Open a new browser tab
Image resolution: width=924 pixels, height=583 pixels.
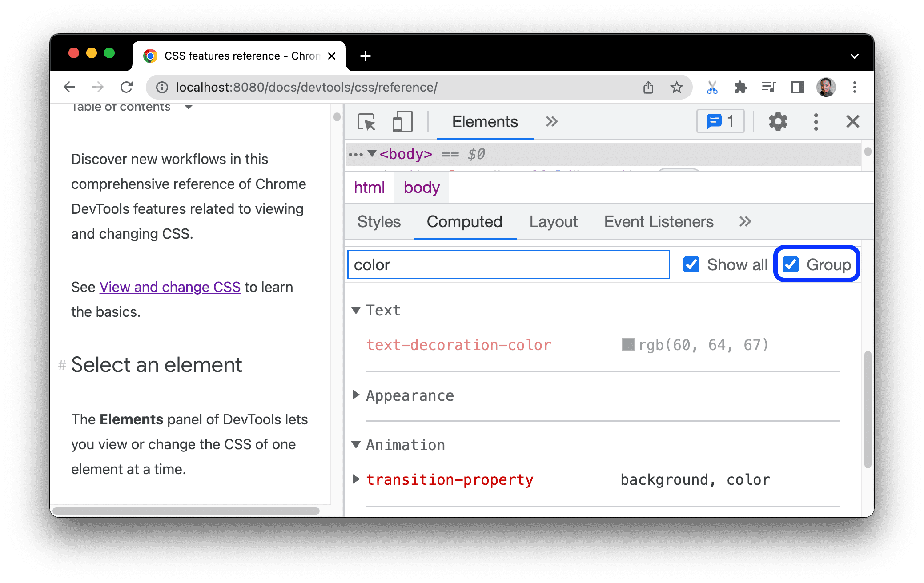[x=366, y=56]
